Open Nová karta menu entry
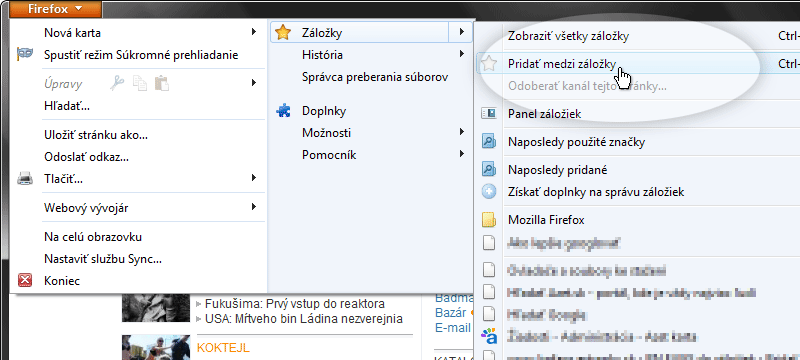Viewport: 800px width, 360px height. (x=72, y=33)
